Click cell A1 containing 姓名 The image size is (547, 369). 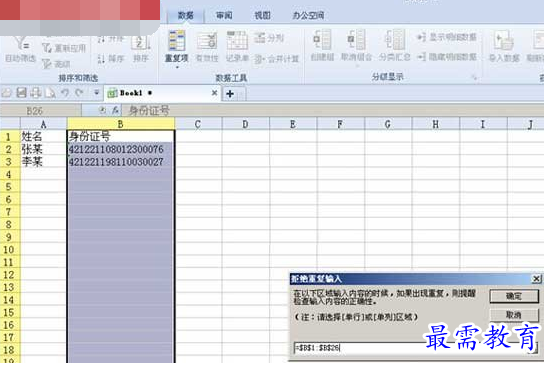coord(43,136)
